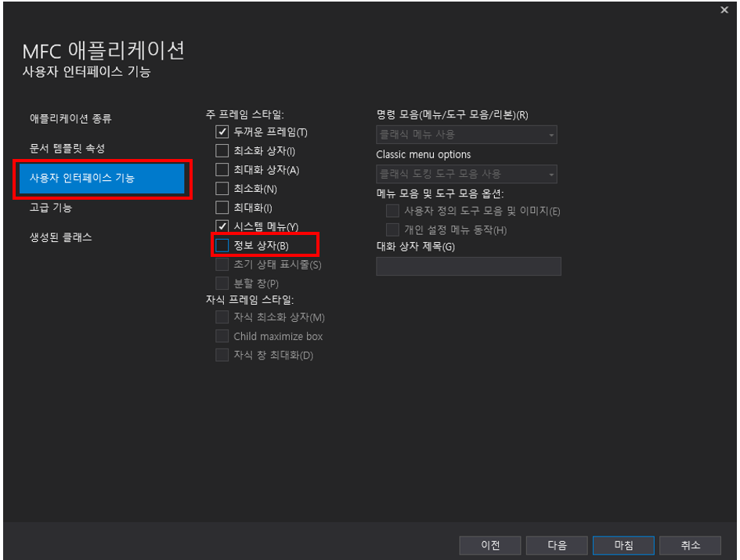
Task: Click the 주 프레임 스타일: label
Action: 244,114
